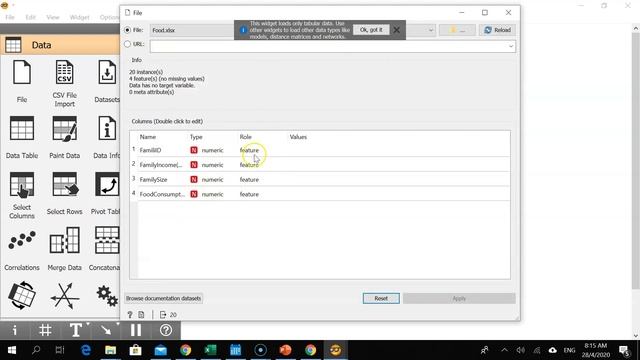Add the Paint Data widget
This screenshot has height=360, width=640.
coord(64,137)
